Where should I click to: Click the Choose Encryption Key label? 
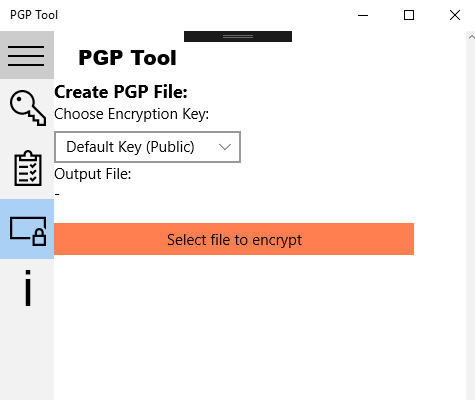tap(131, 114)
